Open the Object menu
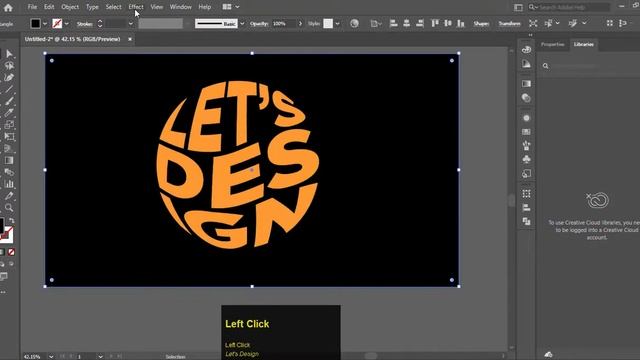 pos(70,7)
